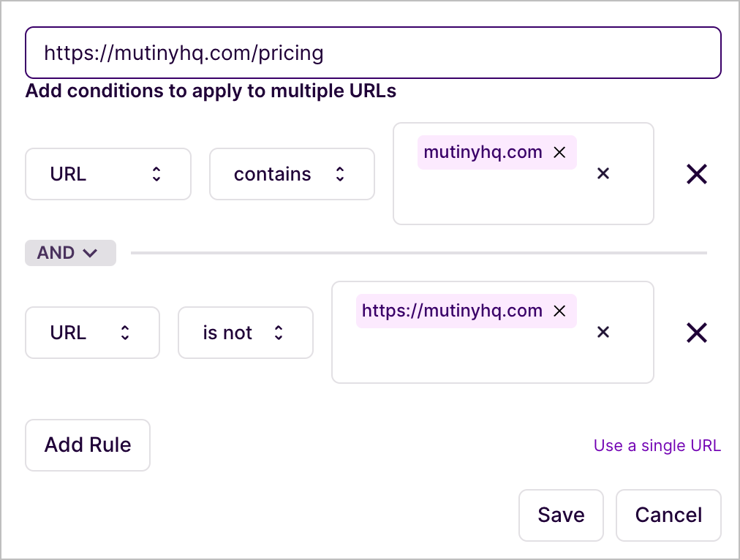Click empty area of the 'is not' value box
The image size is (740, 560).
coord(468,360)
